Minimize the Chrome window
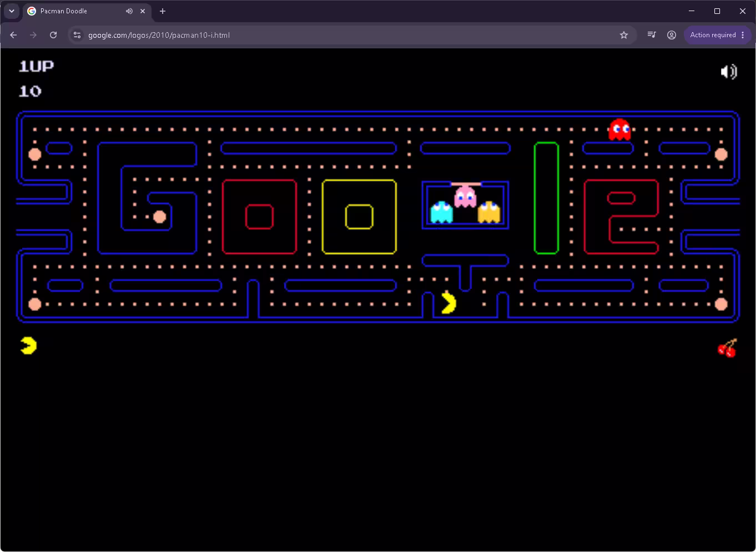The height and width of the screenshot is (552, 756). (x=692, y=11)
